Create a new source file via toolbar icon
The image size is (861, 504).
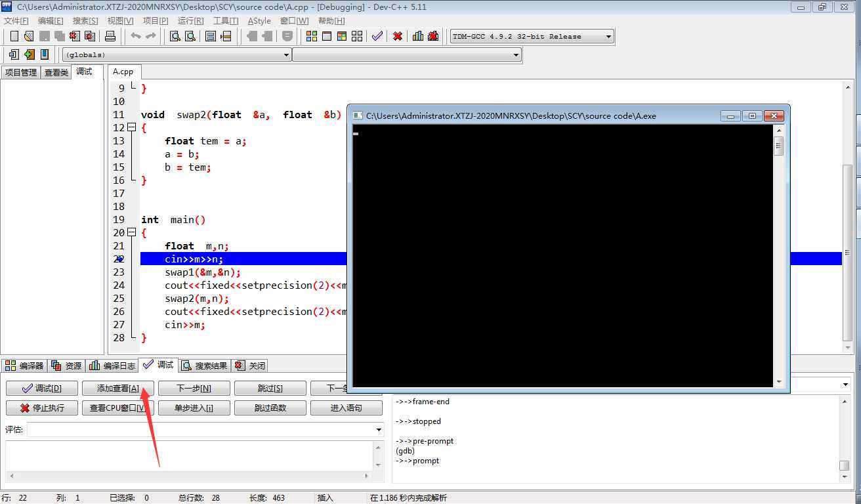(14, 36)
